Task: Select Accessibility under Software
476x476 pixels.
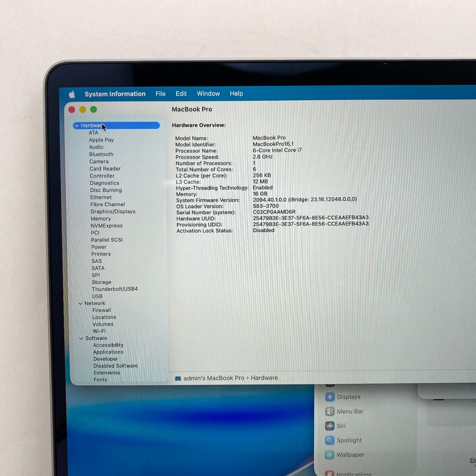Action: coord(108,345)
